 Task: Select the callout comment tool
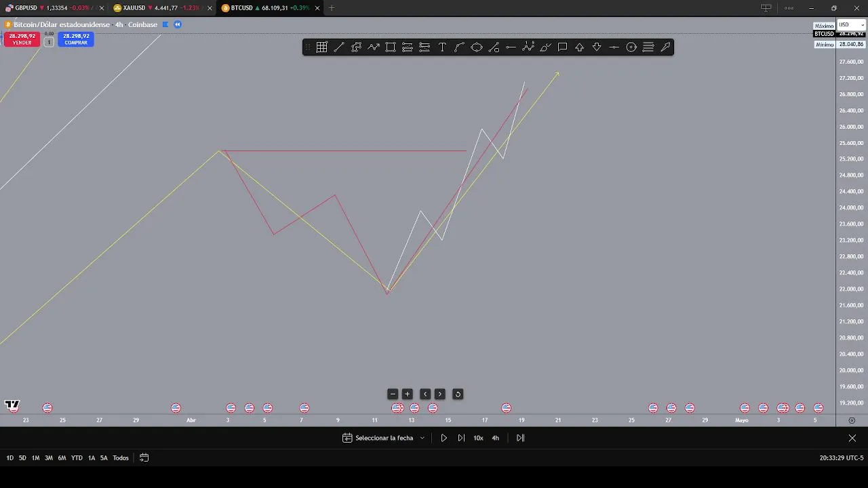[562, 47]
